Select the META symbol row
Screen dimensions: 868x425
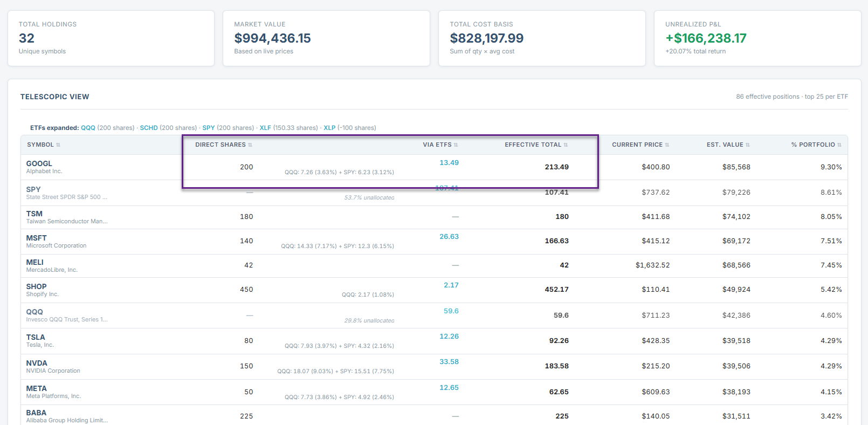pos(434,392)
